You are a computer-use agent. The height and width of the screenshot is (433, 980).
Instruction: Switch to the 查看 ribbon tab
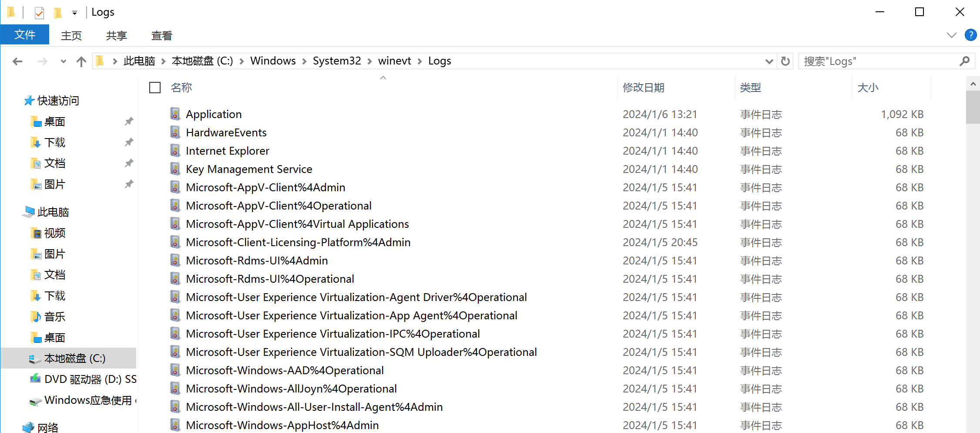click(x=161, y=36)
